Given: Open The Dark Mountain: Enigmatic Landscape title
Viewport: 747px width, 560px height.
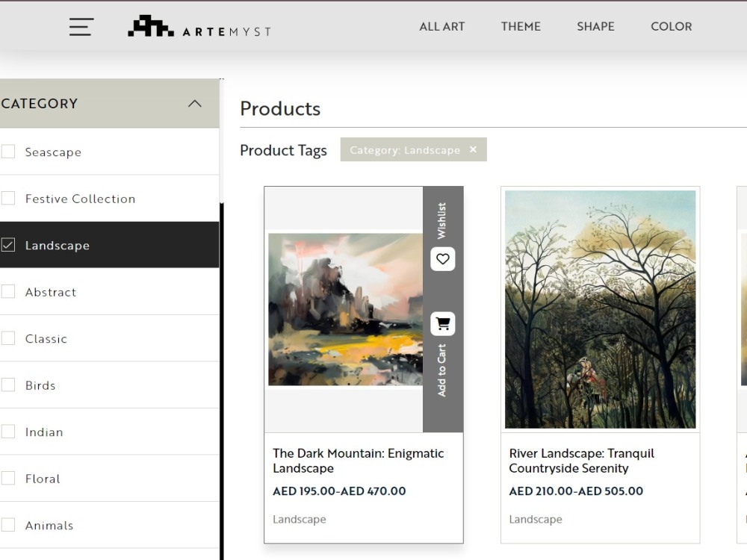Looking at the screenshot, I should pos(359,461).
